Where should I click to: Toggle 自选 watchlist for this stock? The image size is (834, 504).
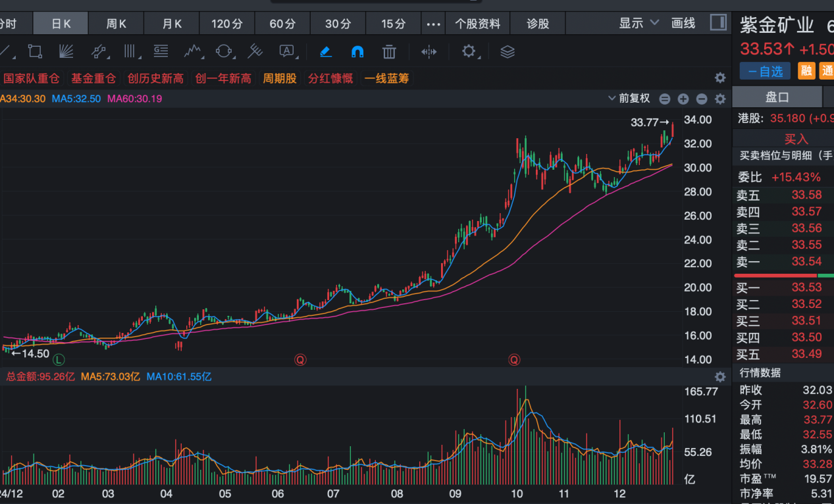pyautogui.click(x=765, y=71)
